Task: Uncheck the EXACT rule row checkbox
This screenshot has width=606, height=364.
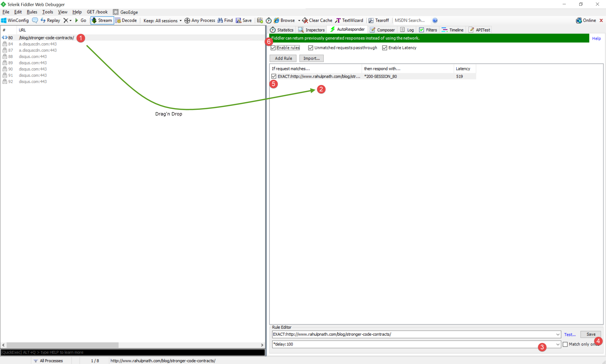Action: click(x=274, y=76)
